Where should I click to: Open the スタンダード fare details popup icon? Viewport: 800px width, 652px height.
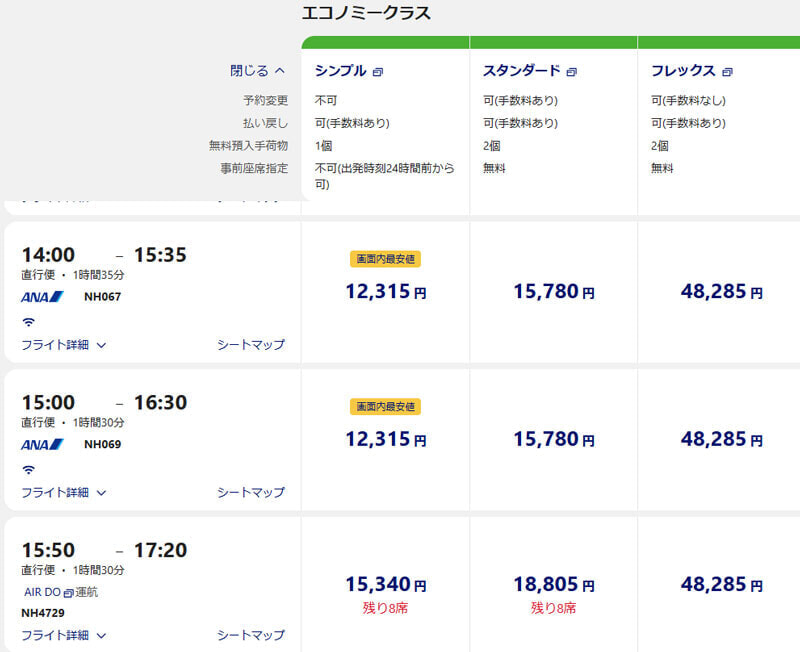[571, 72]
